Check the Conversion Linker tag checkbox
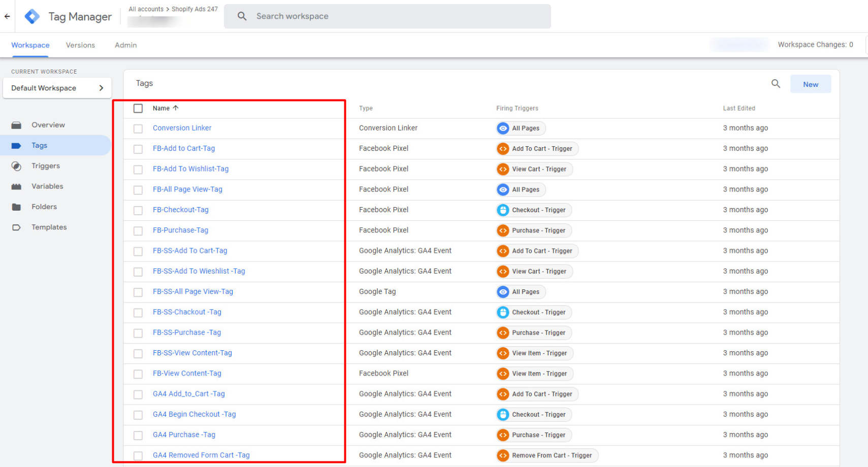The height and width of the screenshot is (467, 868). [138, 128]
